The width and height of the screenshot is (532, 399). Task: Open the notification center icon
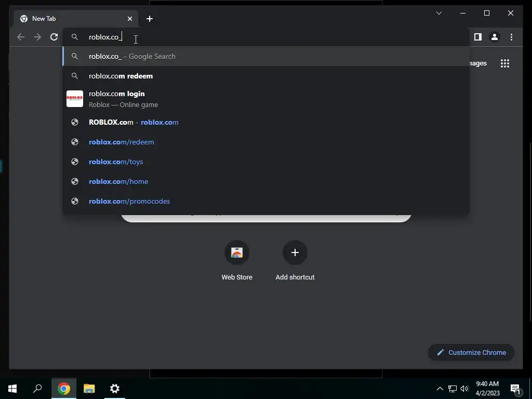[x=515, y=389]
